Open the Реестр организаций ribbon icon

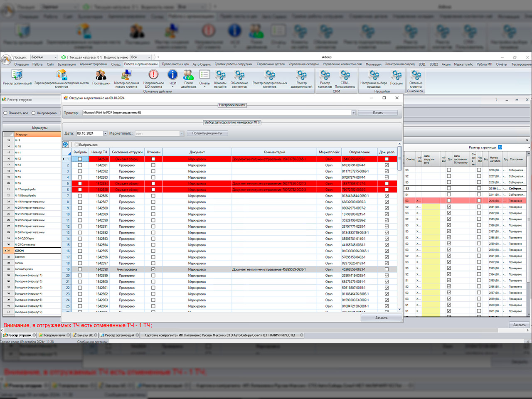pos(17,77)
